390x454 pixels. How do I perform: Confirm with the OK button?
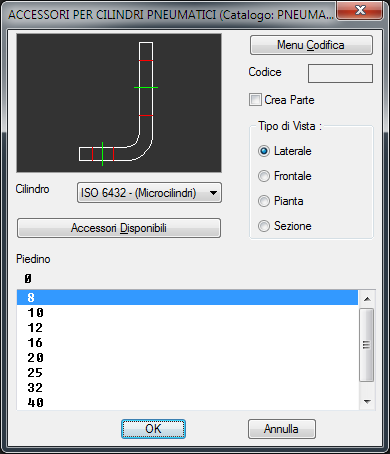pyautogui.click(x=153, y=429)
